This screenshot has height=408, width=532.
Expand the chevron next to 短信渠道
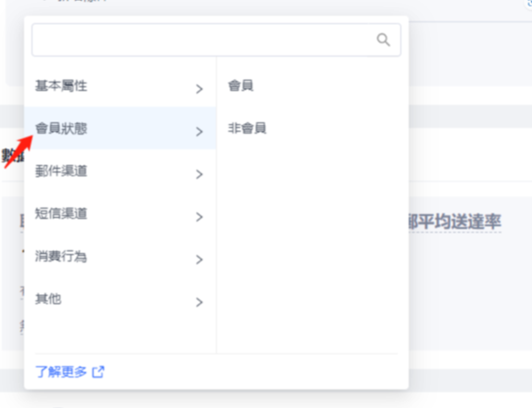199,217
